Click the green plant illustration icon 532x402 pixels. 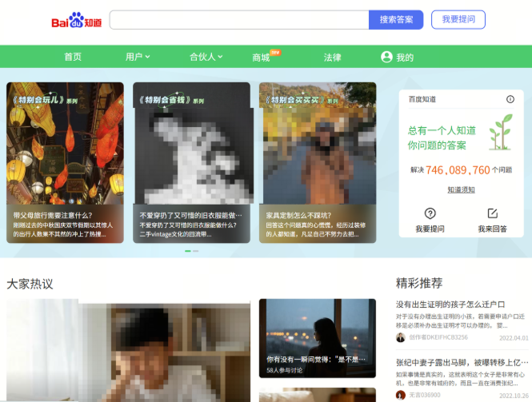(x=501, y=132)
